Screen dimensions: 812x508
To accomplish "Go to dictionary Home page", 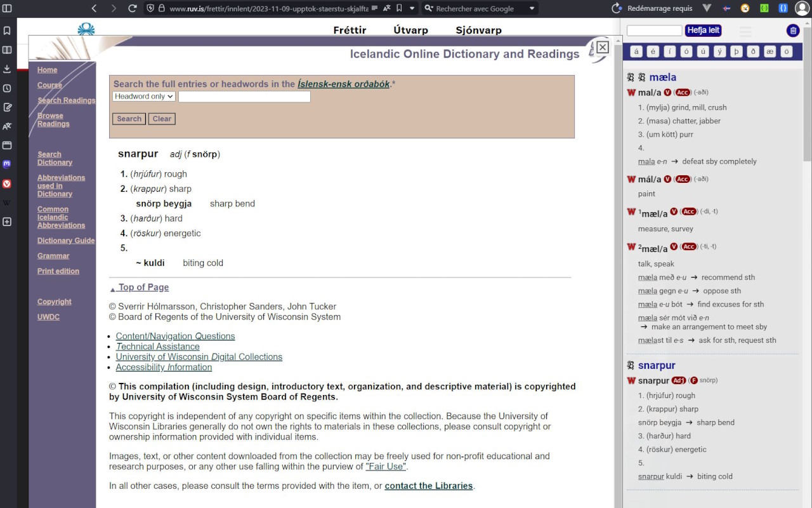I will [47, 70].
